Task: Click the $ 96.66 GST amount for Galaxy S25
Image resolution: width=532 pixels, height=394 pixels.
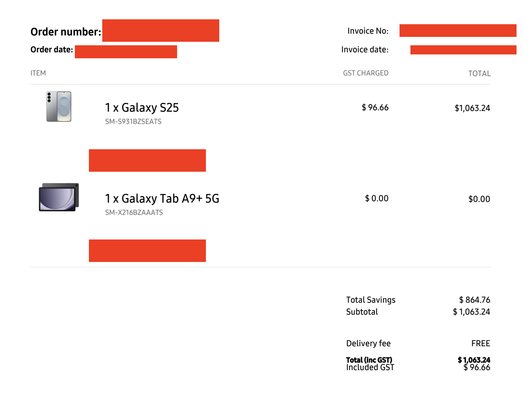Action: (x=375, y=107)
